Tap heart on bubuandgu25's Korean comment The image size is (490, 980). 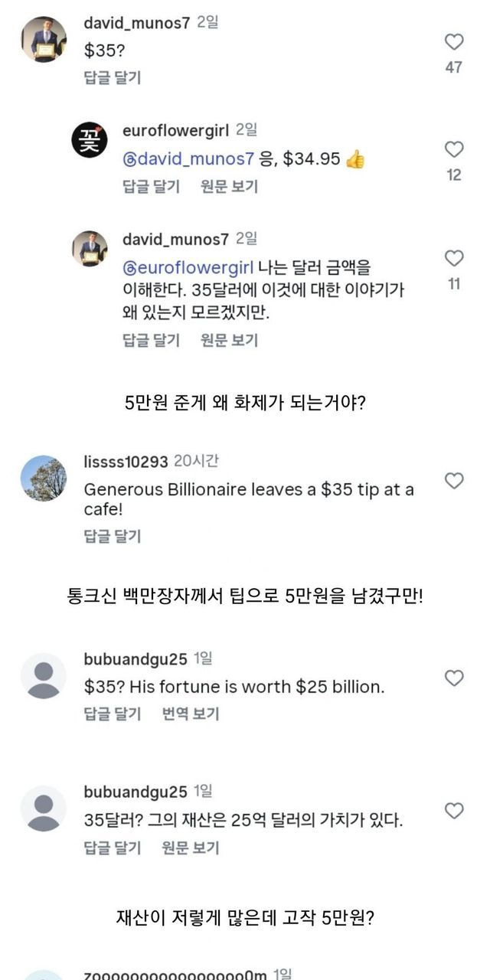coord(454,811)
